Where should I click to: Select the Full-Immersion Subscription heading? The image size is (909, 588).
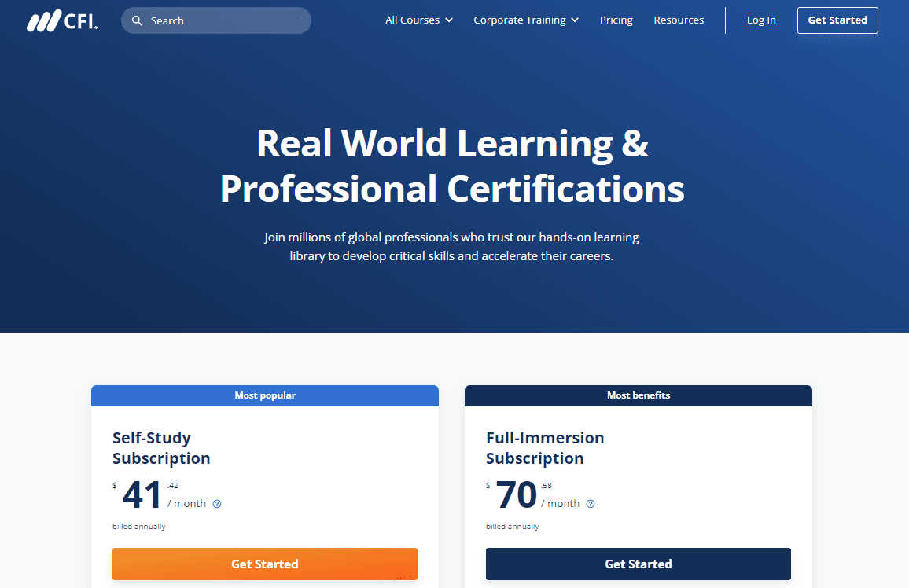point(545,448)
